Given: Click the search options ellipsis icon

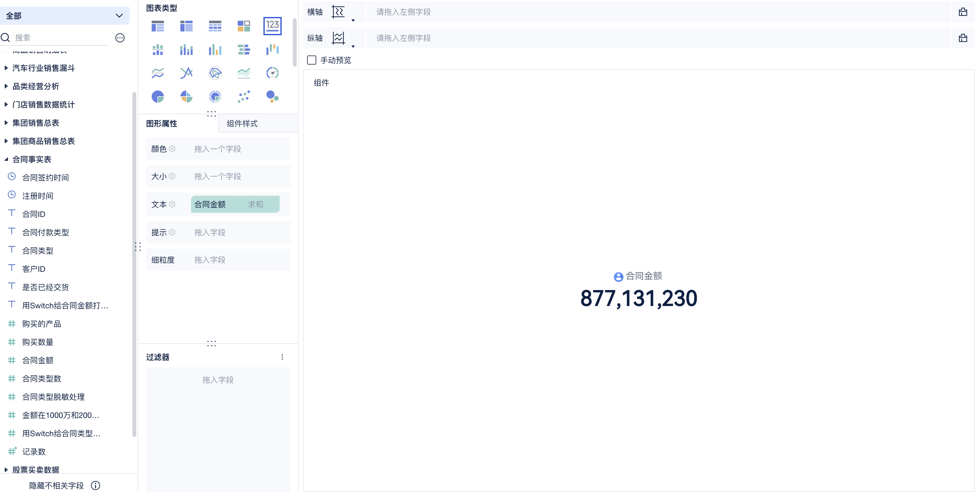Looking at the screenshot, I should click(120, 38).
